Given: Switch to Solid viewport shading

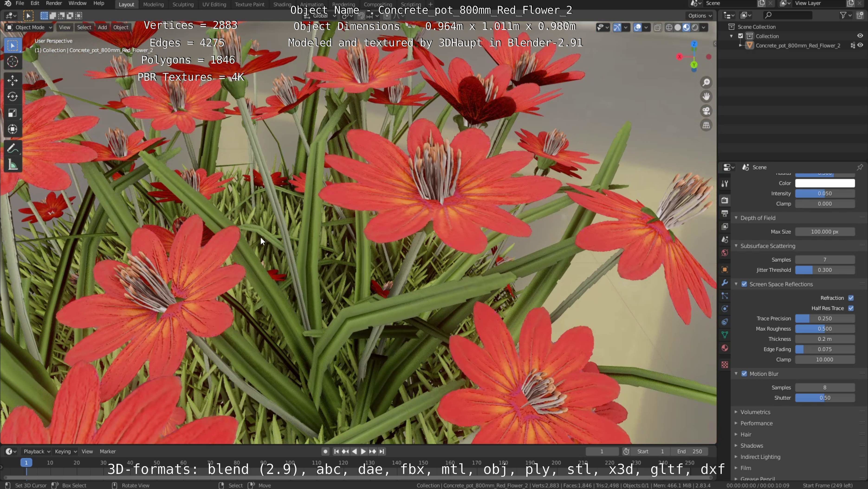Looking at the screenshot, I should [678, 28].
